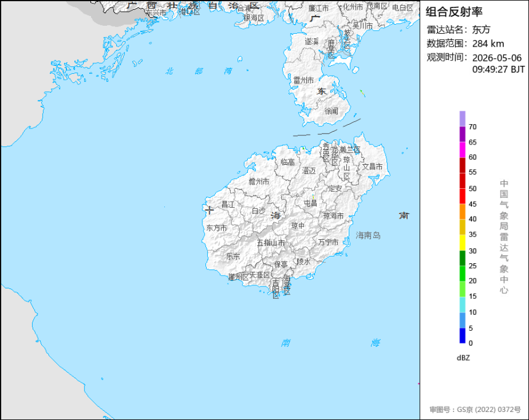The width and height of the screenshot is (529, 420).
Task: Click the 临高 map label
Action: 288,162
